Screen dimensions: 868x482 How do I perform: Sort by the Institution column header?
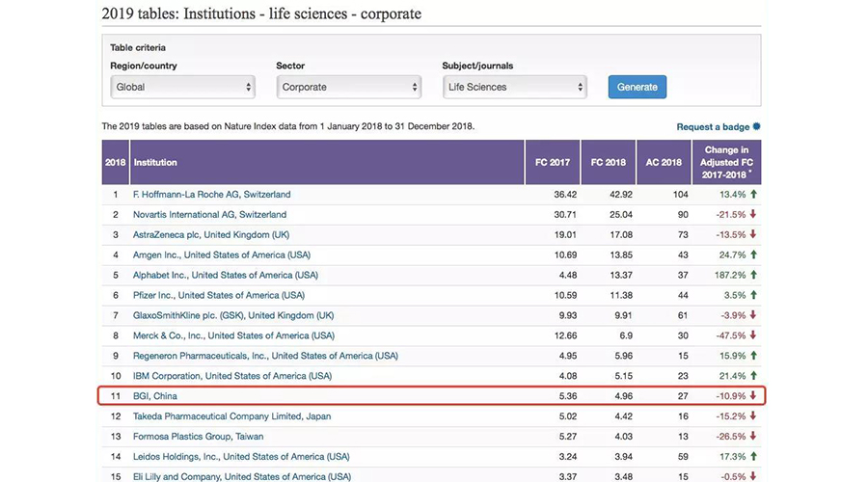click(x=327, y=162)
